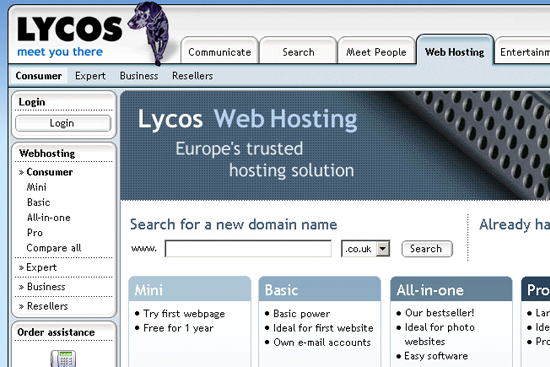The width and height of the screenshot is (550, 367).
Task: Open the .co.uk domain extension dropdown
Action: coord(365,249)
